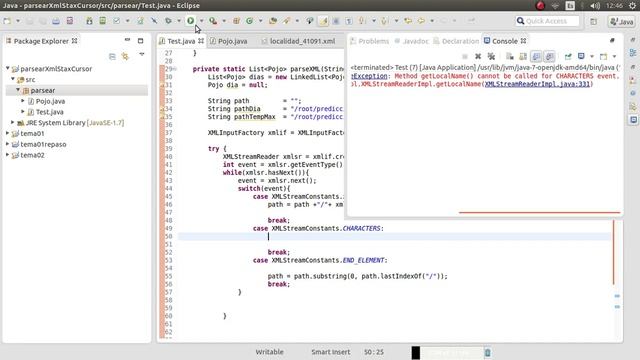This screenshot has height=360, width=640.
Task: Click the New Java Class icon
Action: 249,21
